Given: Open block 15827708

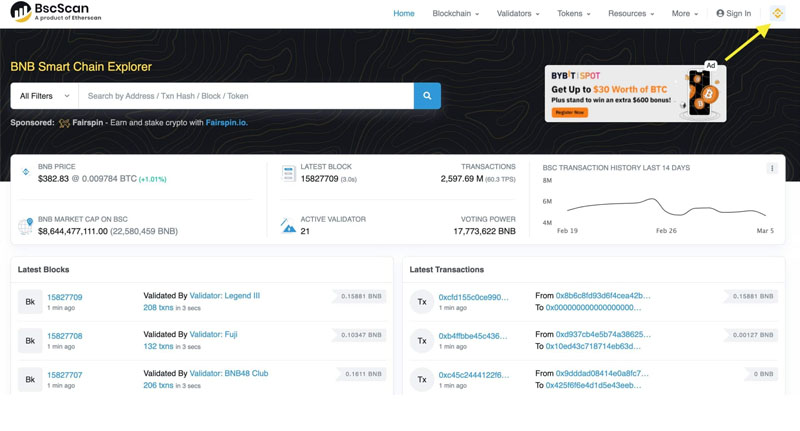Looking at the screenshot, I should 65,336.
